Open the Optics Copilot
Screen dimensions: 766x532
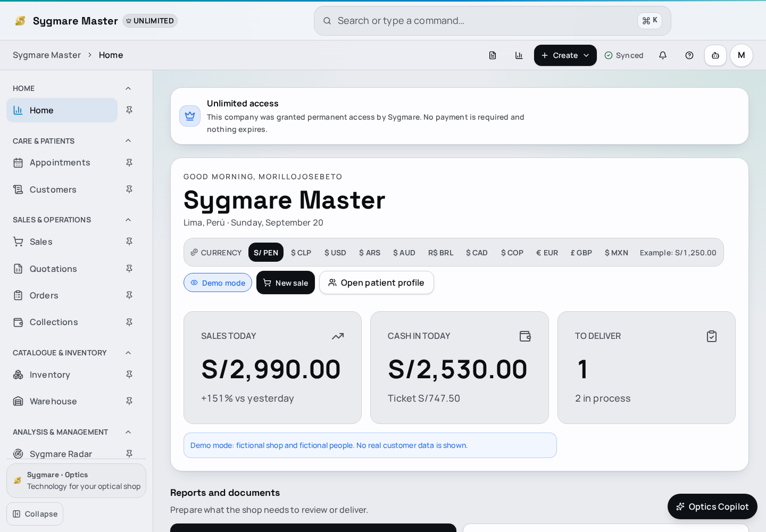pyautogui.click(x=712, y=506)
